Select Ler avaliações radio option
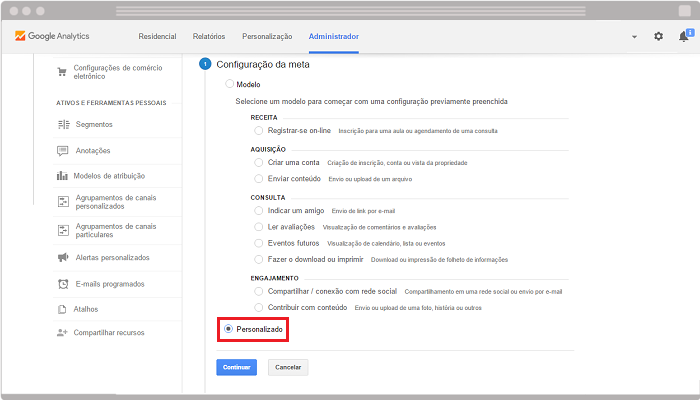 click(258, 227)
